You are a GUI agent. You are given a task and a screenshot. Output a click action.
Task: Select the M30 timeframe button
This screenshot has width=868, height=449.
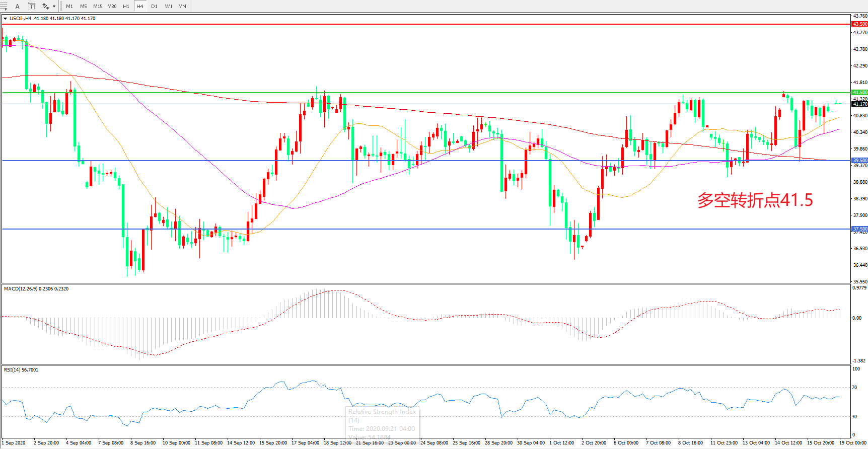click(x=112, y=7)
